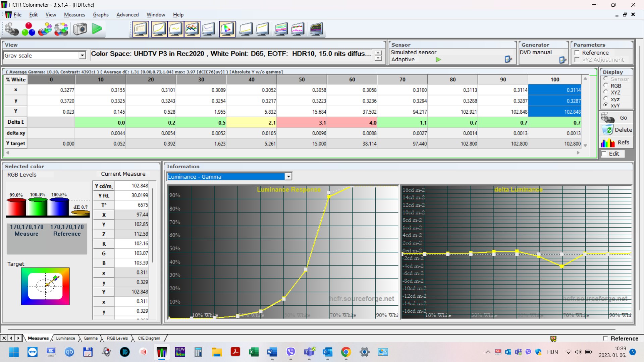Enable the Reference checkbox in Parameters
The image size is (644, 362).
coord(577,53)
